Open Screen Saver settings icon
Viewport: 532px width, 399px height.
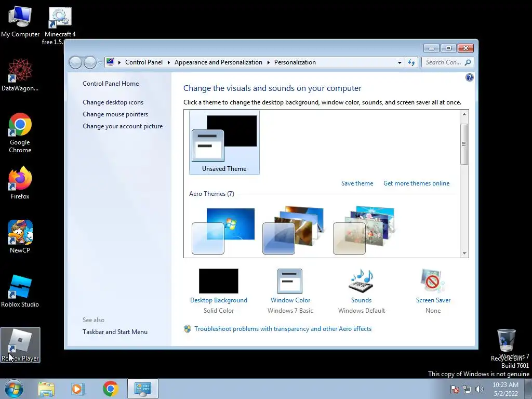[x=432, y=281]
